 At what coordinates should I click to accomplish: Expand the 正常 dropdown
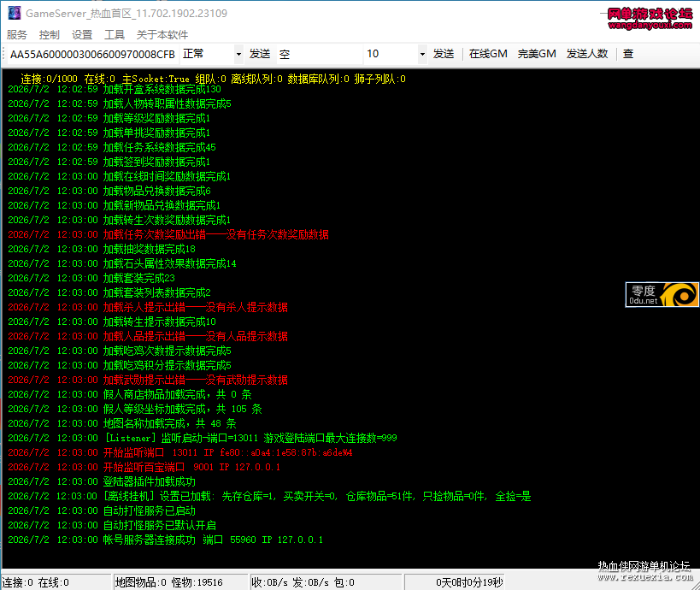pos(238,54)
